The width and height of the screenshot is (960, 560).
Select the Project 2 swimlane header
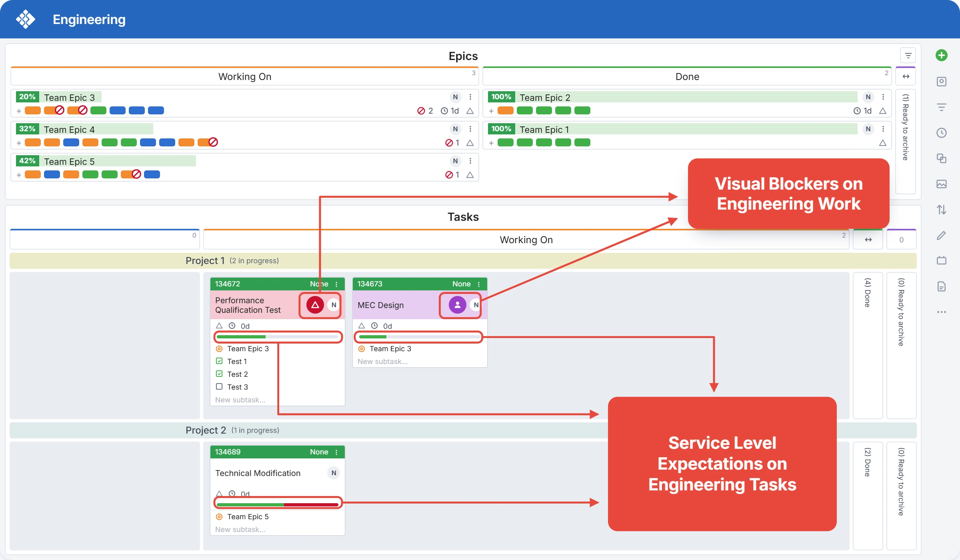pyautogui.click(x=463, y=430)
